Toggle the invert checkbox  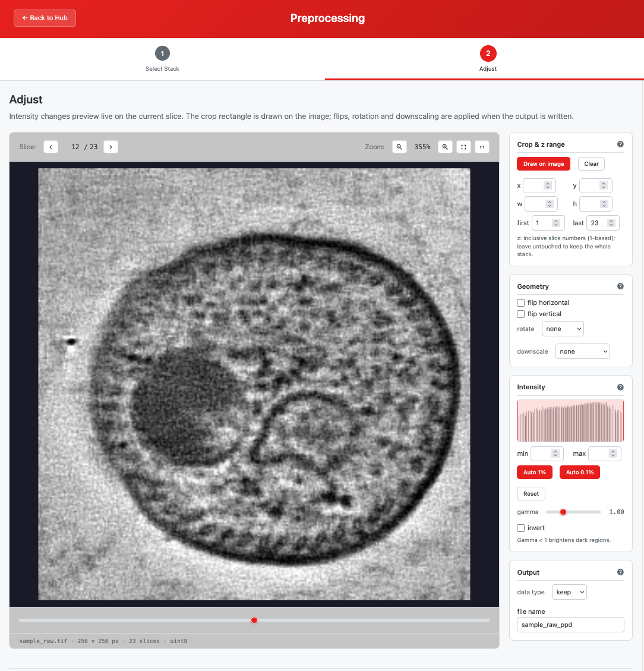coord(521,528)
